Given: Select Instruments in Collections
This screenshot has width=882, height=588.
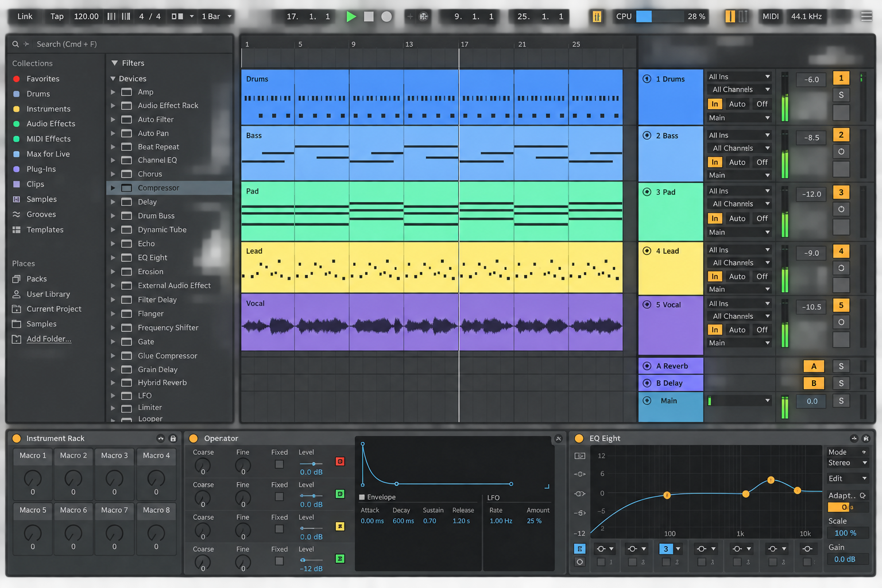Looking at the screenshot, I should coord(48,109).
